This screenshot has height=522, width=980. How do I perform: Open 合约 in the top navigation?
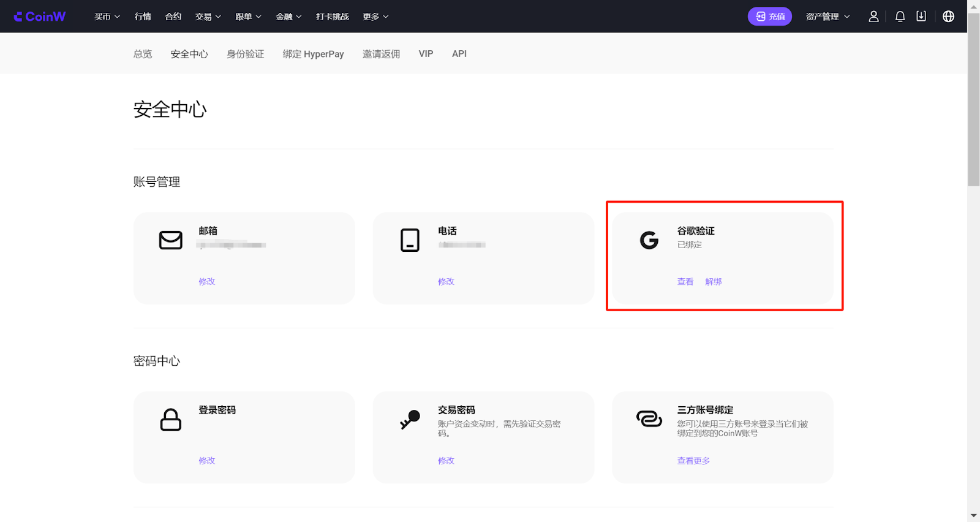(173, 17)
